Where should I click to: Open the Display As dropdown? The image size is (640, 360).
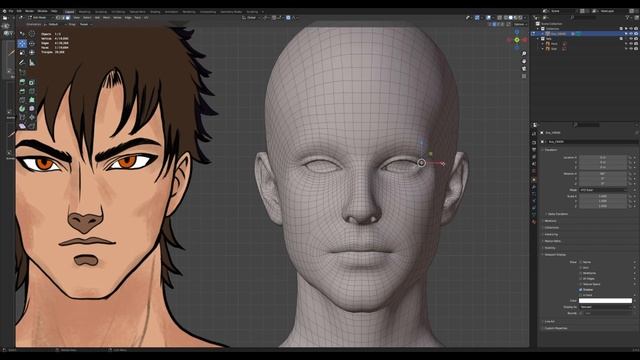pyautogui.click(x=605, y=307)
